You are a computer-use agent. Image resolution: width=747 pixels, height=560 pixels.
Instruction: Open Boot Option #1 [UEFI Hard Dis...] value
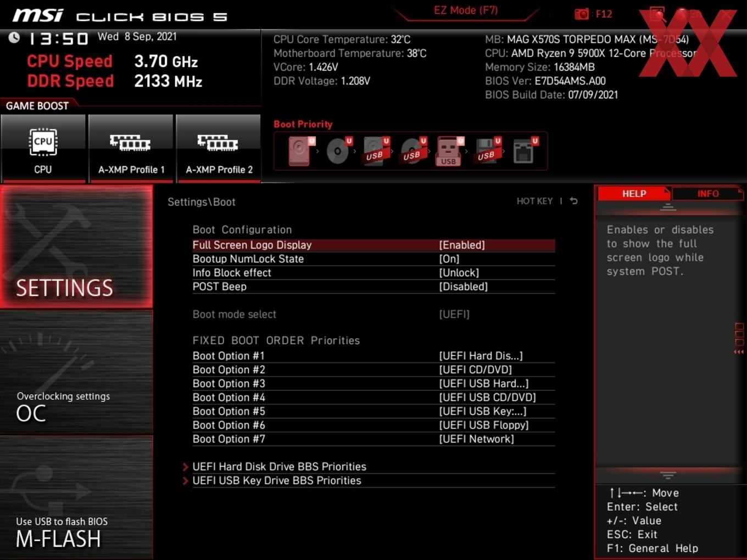481,356
